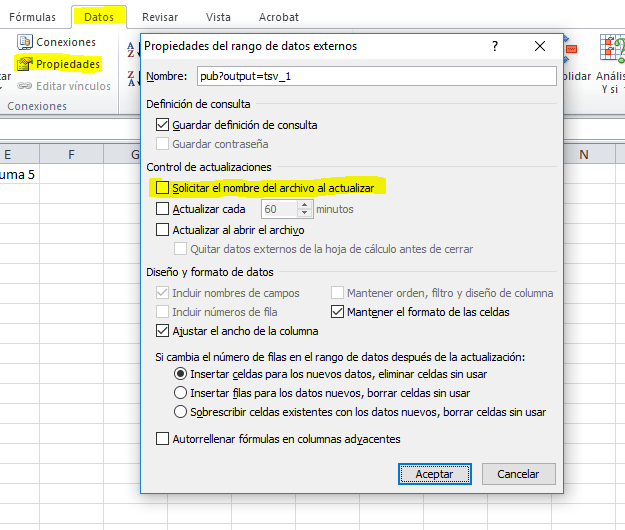Select column E header
This screenshot has height=530, width=625.
(19, 154)
